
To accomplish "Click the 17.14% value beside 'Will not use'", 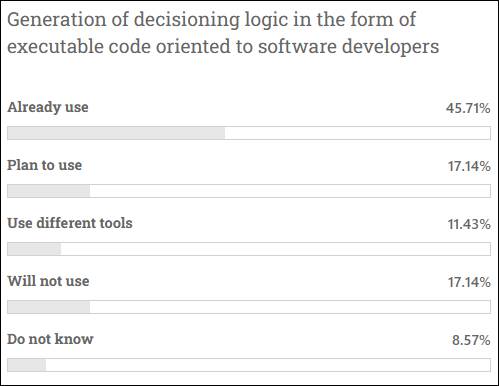I will click(x=469, y=282).
